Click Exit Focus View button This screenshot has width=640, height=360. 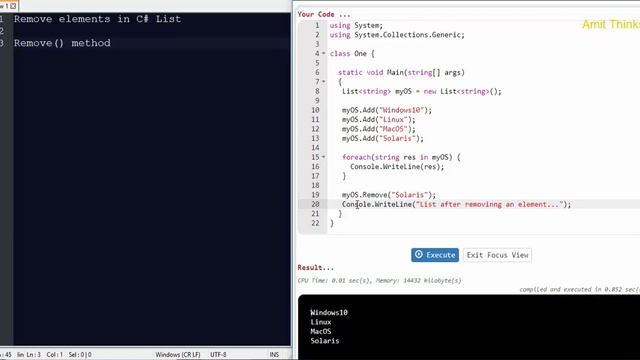tap(497, 255)
